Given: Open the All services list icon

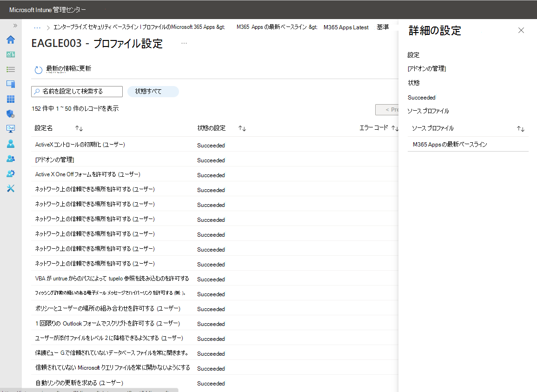Looking at the screenshot, I should tap(11, 70).
